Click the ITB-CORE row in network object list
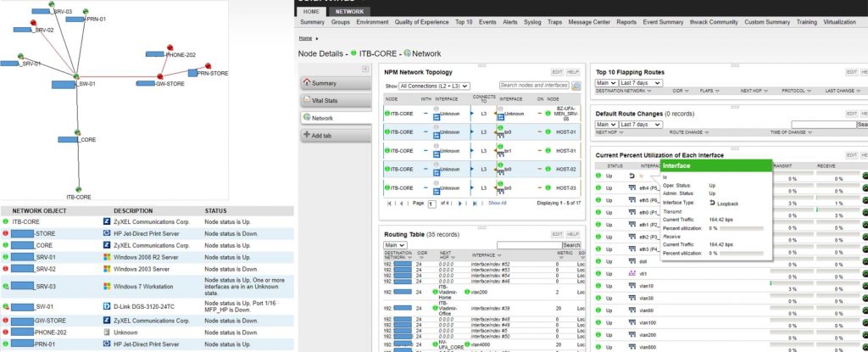The width and height of the screenshot is (868, 352). [147, 221]
